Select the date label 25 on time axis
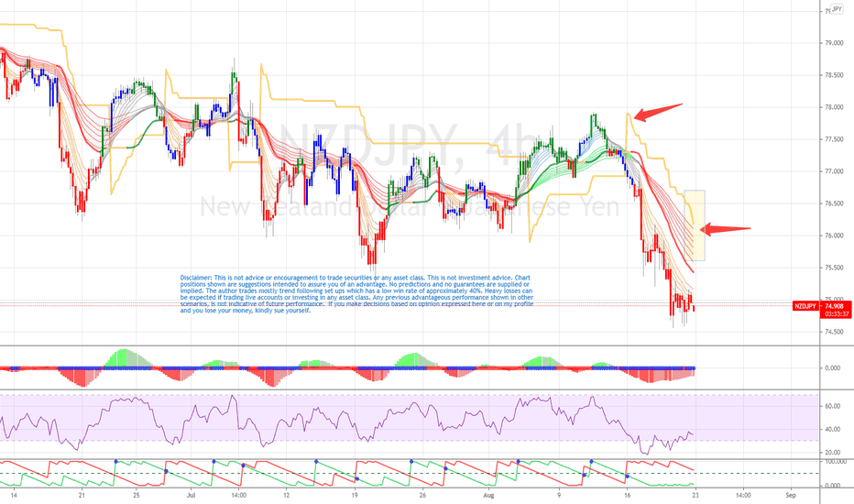 point(137,495)
